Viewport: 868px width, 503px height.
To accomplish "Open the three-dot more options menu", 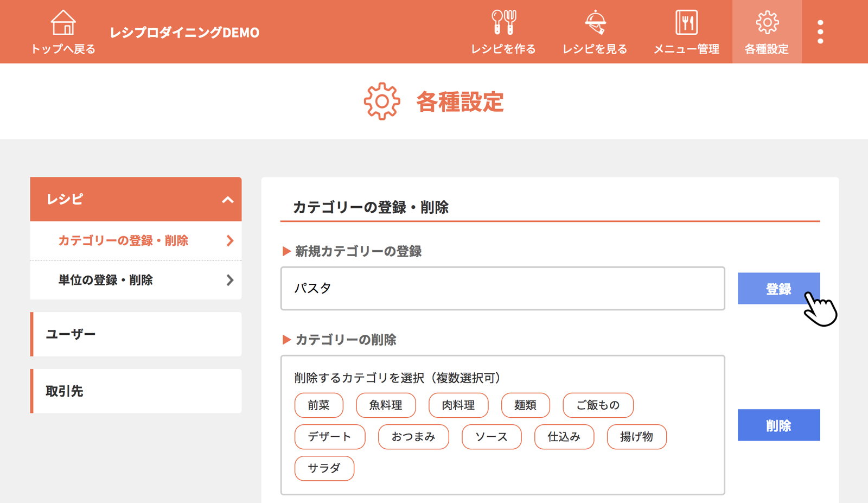I will tap(820, 32).
